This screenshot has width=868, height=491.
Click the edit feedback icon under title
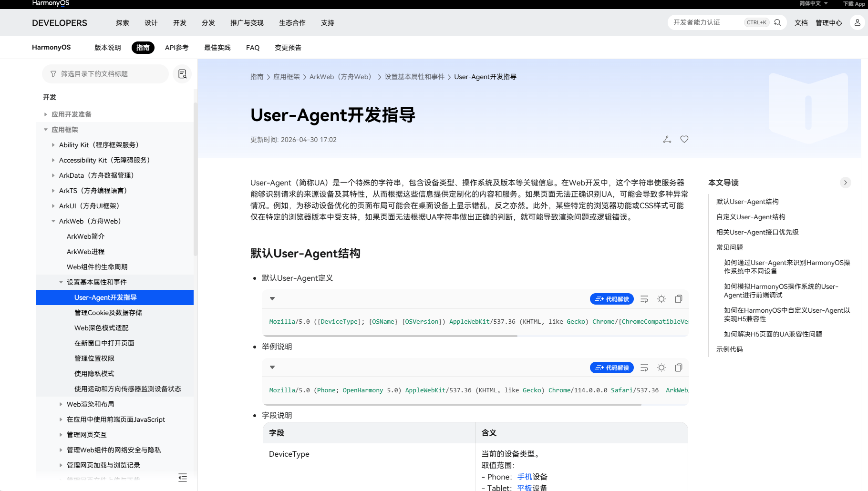667,139
